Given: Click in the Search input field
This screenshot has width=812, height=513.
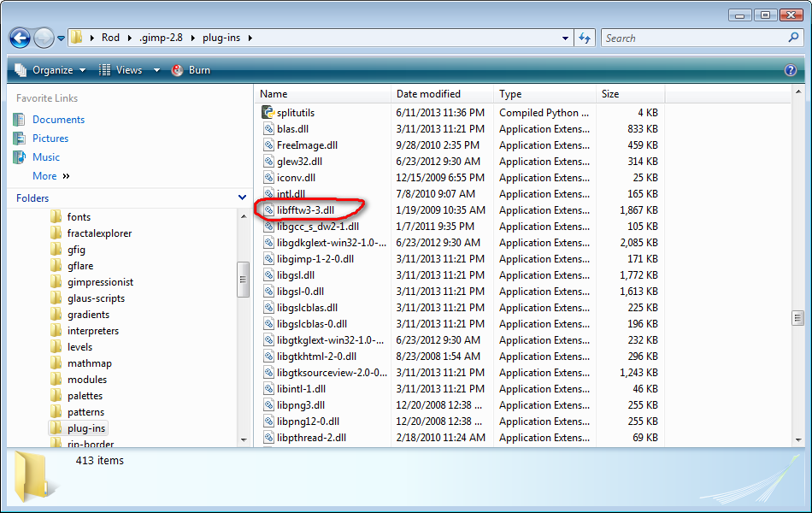Looking at the screenshot, I should [x=694, y=38].
